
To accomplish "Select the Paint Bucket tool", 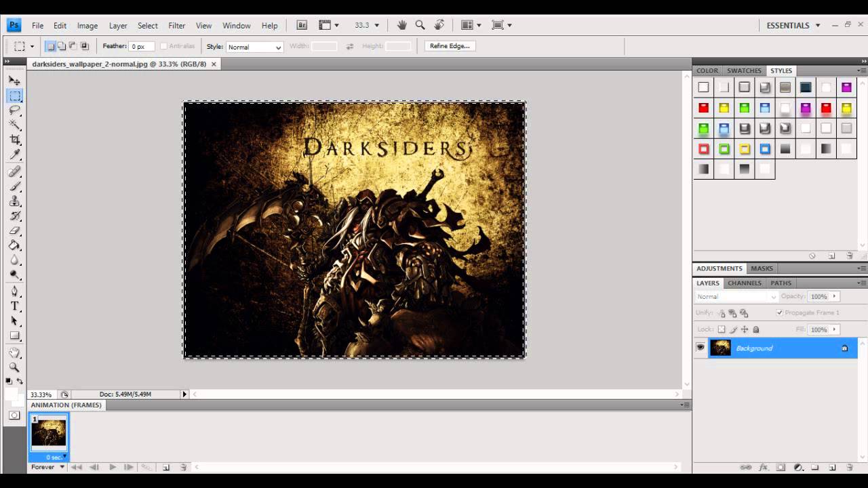I will [x=14, y=246].
